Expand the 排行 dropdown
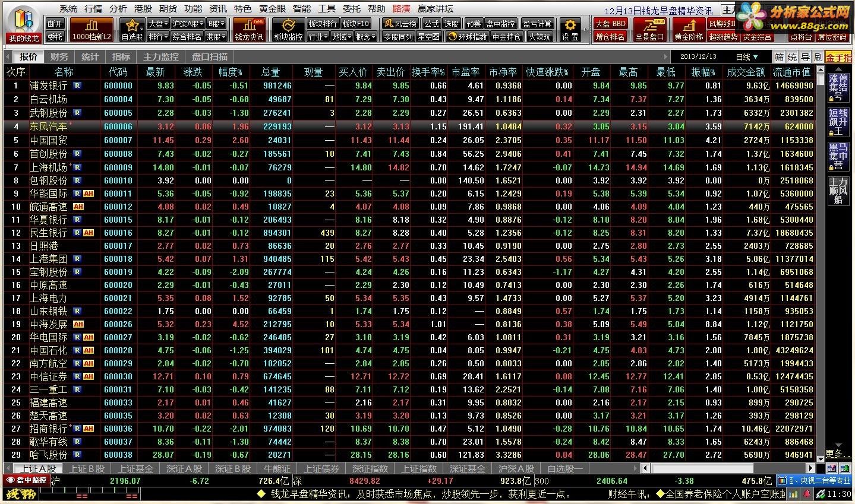The width and height of the screenshot is (855, 504). point(158,37)
